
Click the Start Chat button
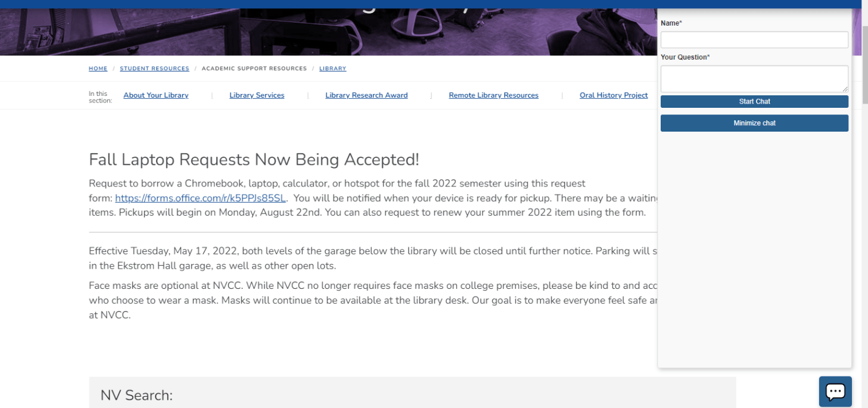point(754,101)
